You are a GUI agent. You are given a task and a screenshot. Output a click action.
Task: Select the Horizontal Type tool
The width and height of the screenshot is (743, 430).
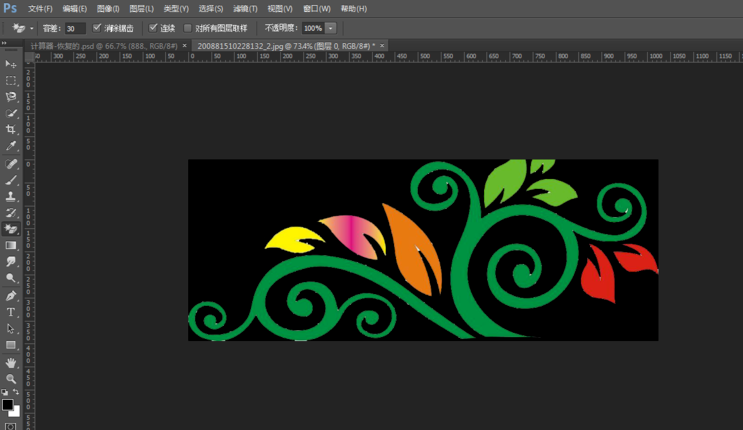tap(10, 312)
